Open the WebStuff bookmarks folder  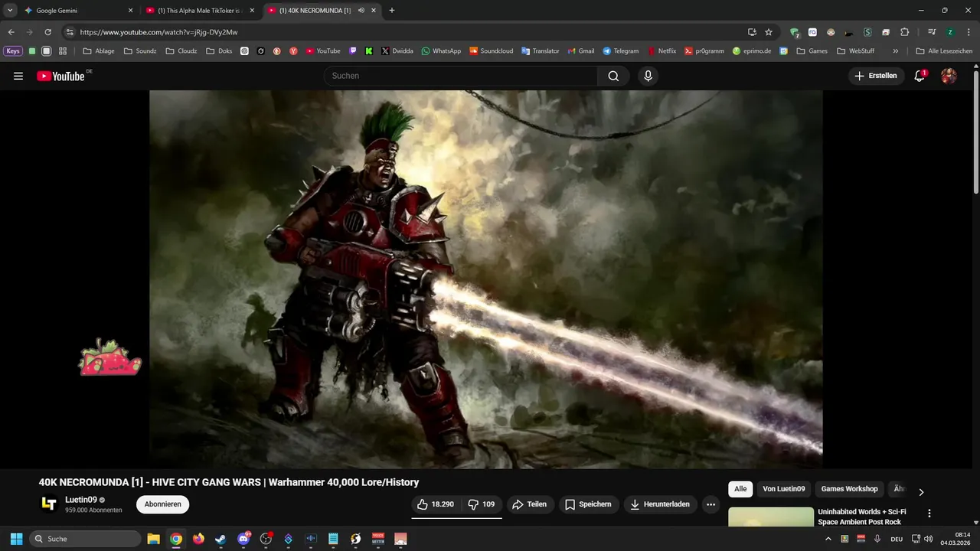pos(855,51)
